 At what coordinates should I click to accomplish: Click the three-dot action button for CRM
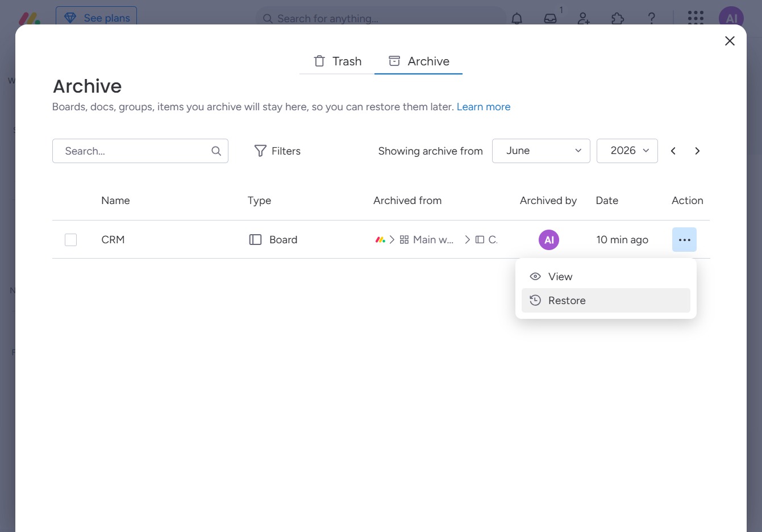pos(684,240)
